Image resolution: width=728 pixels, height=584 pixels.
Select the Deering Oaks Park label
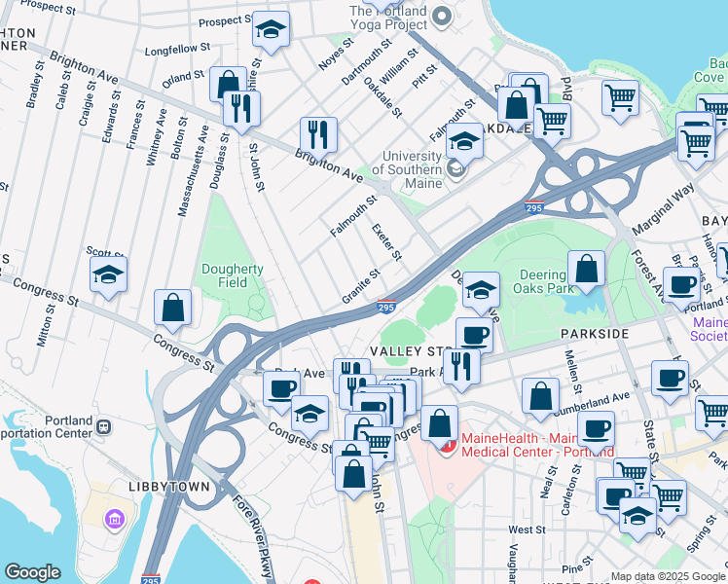(542, 281)
